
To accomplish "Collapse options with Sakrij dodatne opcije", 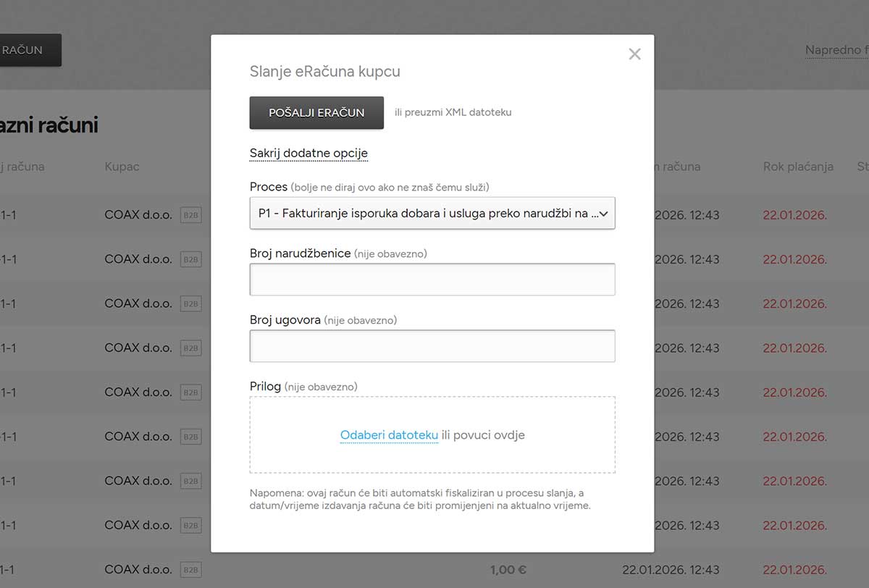I will coord(308,154).
